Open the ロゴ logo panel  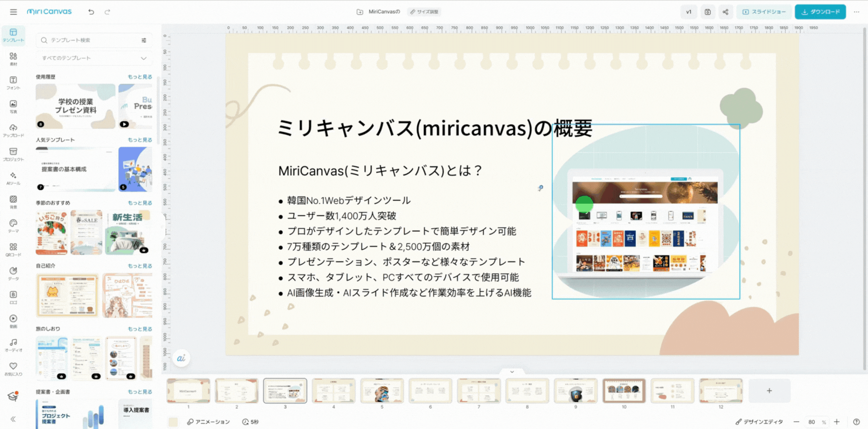(13, 298)
